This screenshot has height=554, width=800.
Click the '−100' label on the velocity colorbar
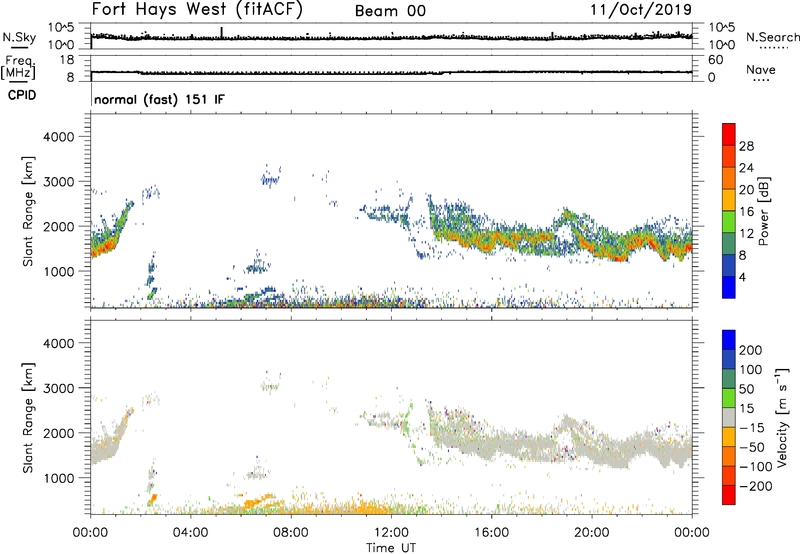pos(756,467)
